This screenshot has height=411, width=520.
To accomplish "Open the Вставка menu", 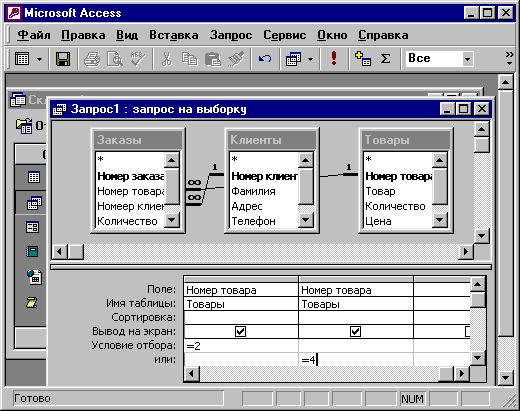I will (x=174, y=35).
